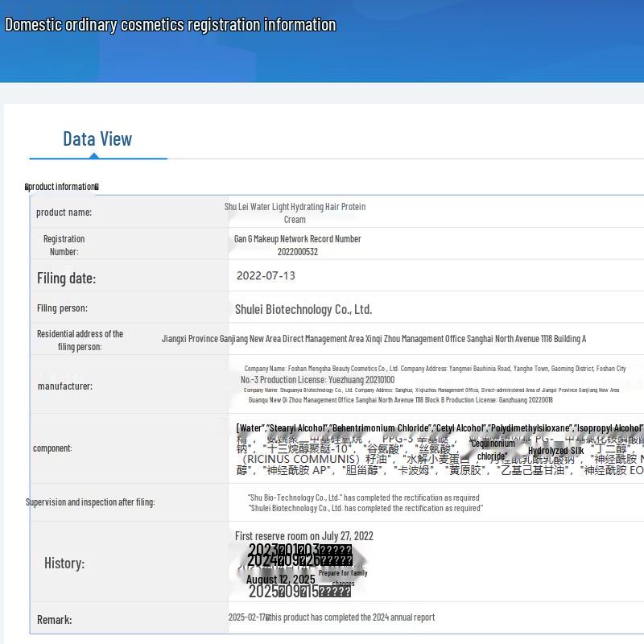
Task: Click the record number 2022000532
Action: click(x=297, y=252)
